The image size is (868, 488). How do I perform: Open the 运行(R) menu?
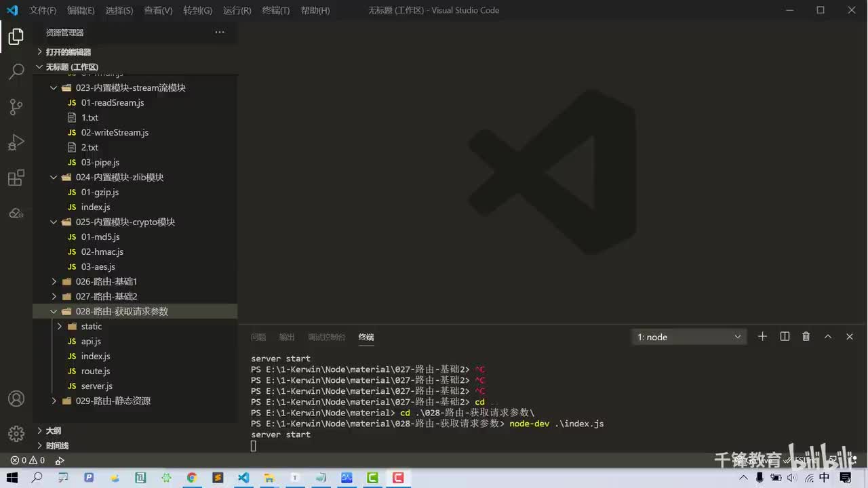tap(237, 10)
